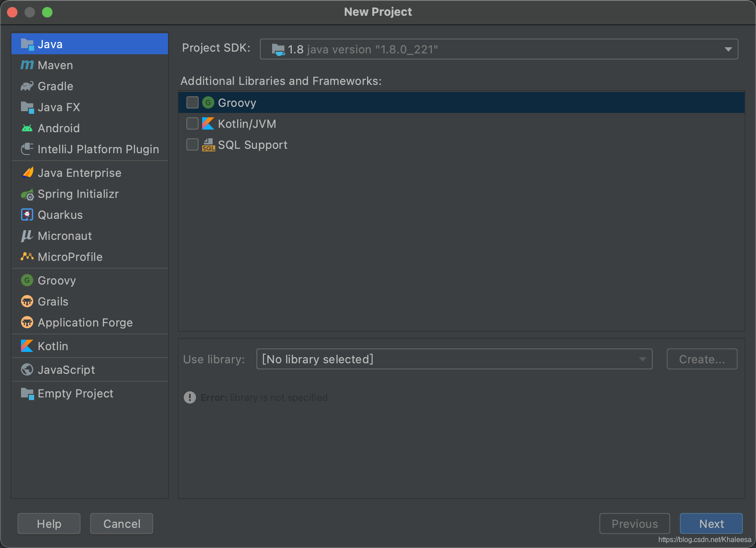
Task: Select the Spring Initializr project type
Action: pos(90,193)
